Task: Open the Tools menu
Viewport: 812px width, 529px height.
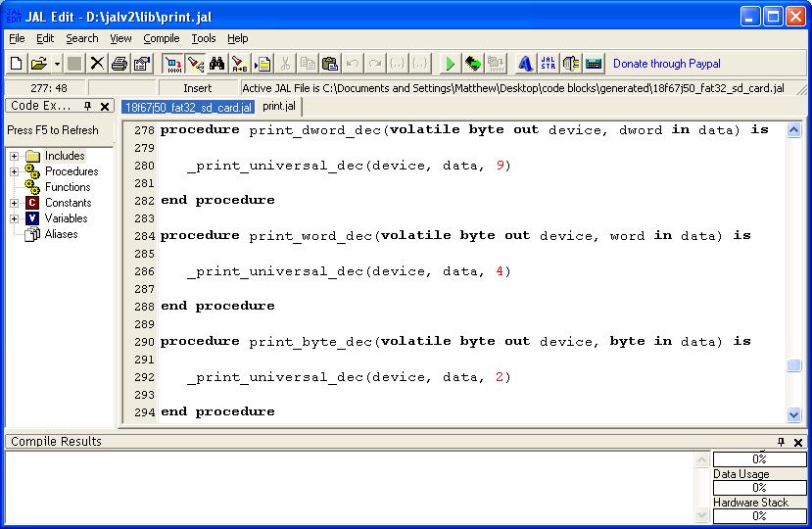Action: (x=204, y=38)
